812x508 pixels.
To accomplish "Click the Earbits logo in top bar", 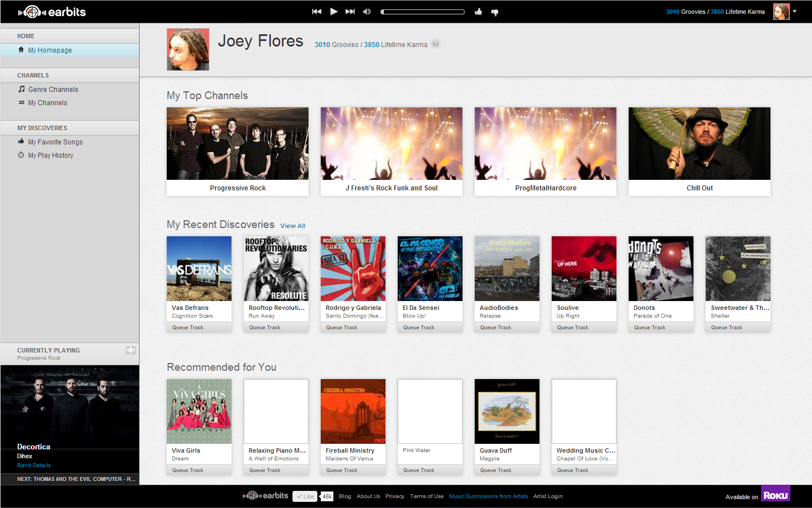I will click(x=52, y=12).
